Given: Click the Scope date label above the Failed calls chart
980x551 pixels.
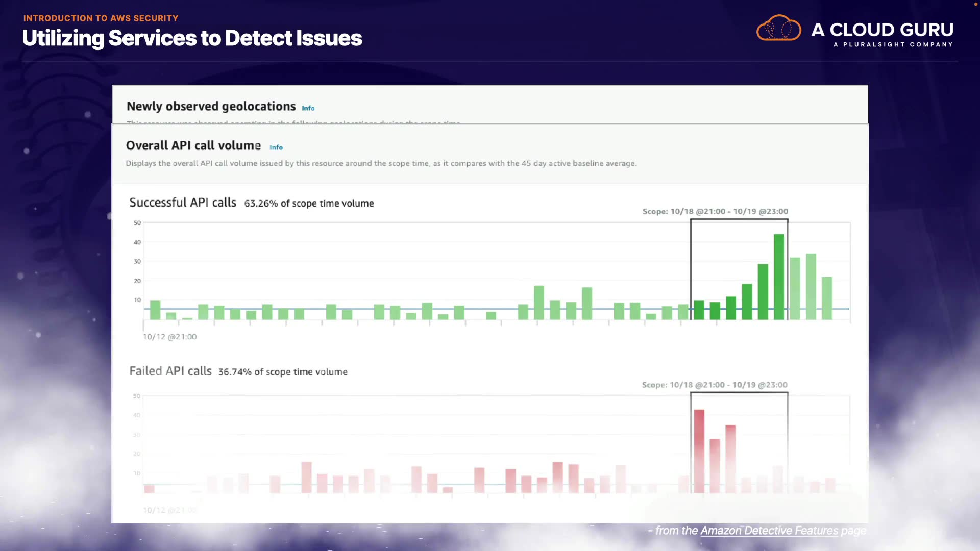Looking at the screenshot, I should pos(714,385).
